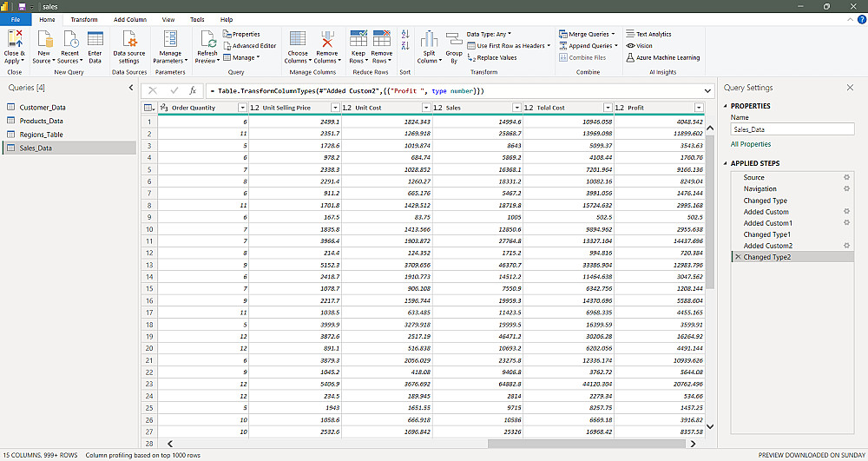Select the Customer_Data query
The image size is (868, 461).
point(42,108)
